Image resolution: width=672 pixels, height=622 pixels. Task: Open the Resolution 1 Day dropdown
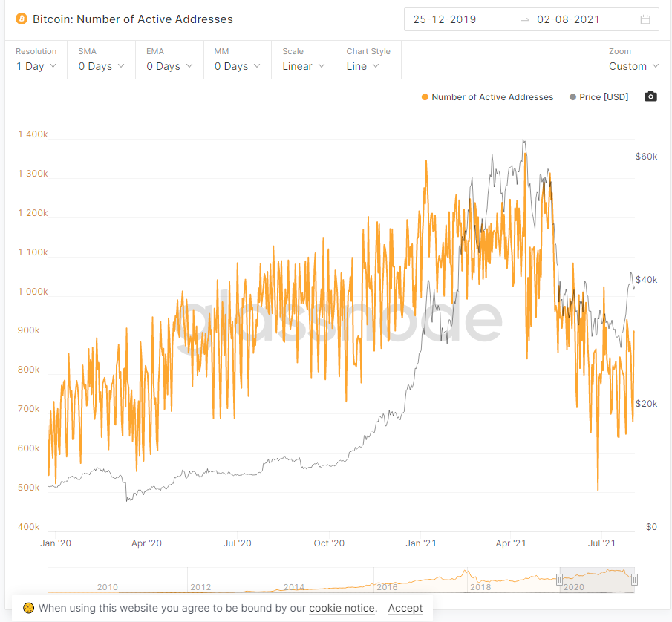click(36, 59)
